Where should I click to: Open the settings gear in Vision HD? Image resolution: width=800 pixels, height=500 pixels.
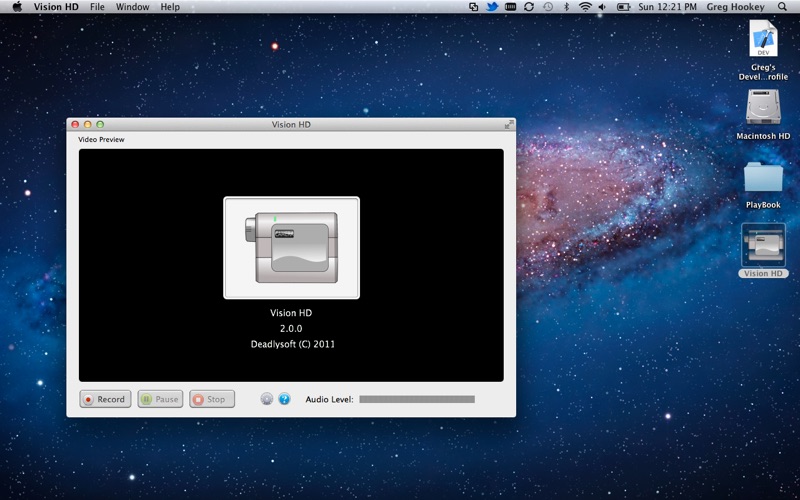click(266, 399)
